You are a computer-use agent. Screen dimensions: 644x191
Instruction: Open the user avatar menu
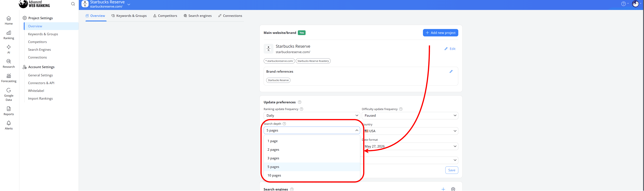pyautogui.click(x=636, y=4)
